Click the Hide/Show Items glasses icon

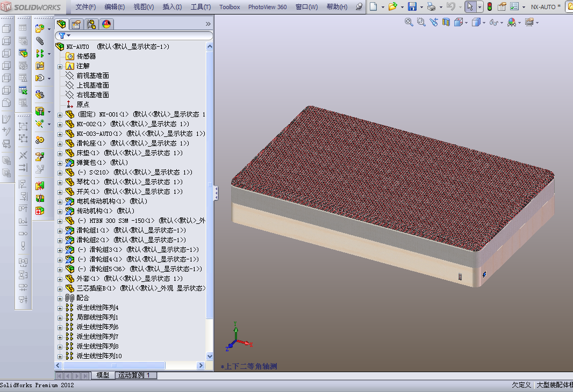(493, 22)
